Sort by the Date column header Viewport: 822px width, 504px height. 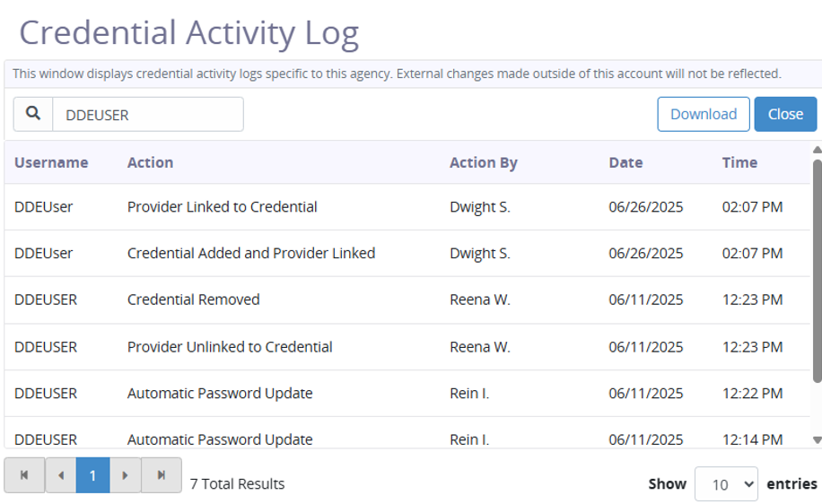pyautogui.click(x=625, y=162)
